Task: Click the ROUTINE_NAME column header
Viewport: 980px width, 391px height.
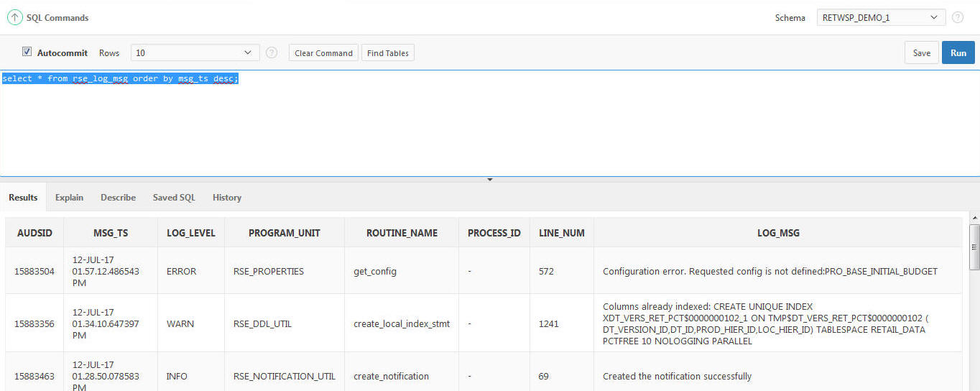Action: [402, 233]
